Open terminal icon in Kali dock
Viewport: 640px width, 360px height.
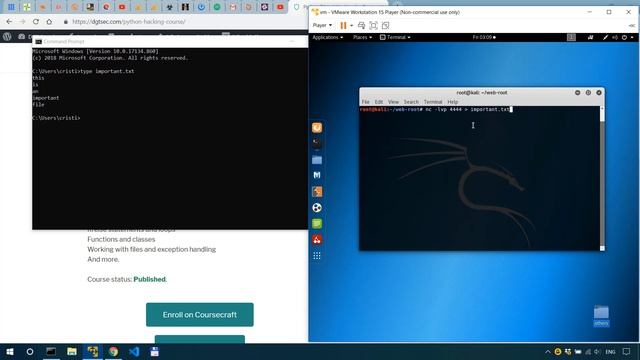[317, 143]
